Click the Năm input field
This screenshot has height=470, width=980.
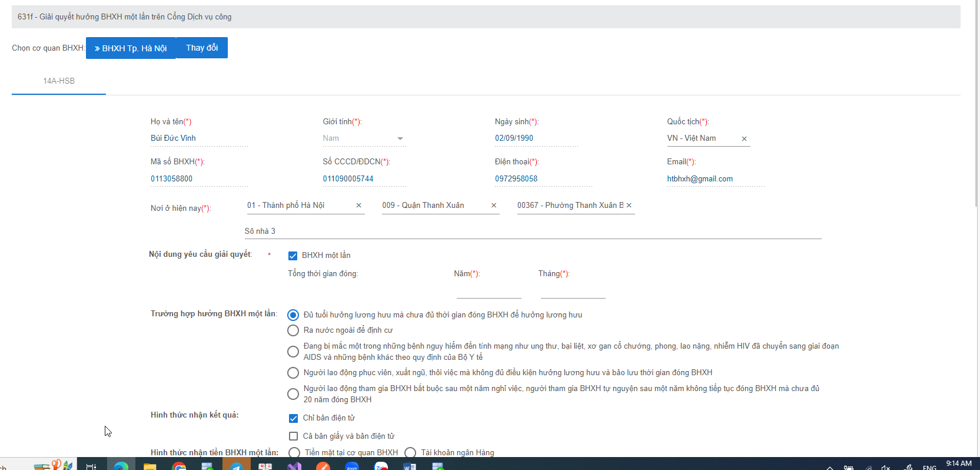[x=489, y=291]
